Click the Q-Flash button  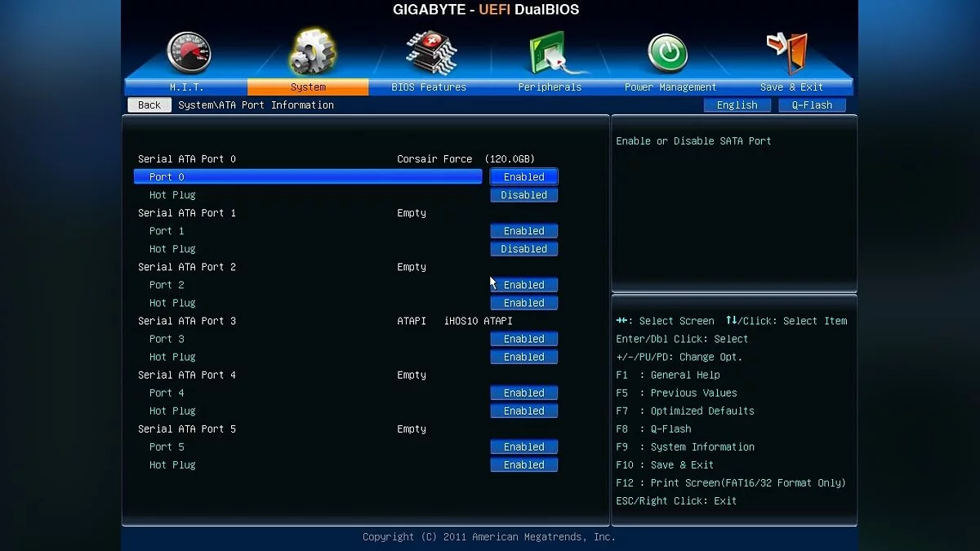pyautogui.click(x=812, y=105)
